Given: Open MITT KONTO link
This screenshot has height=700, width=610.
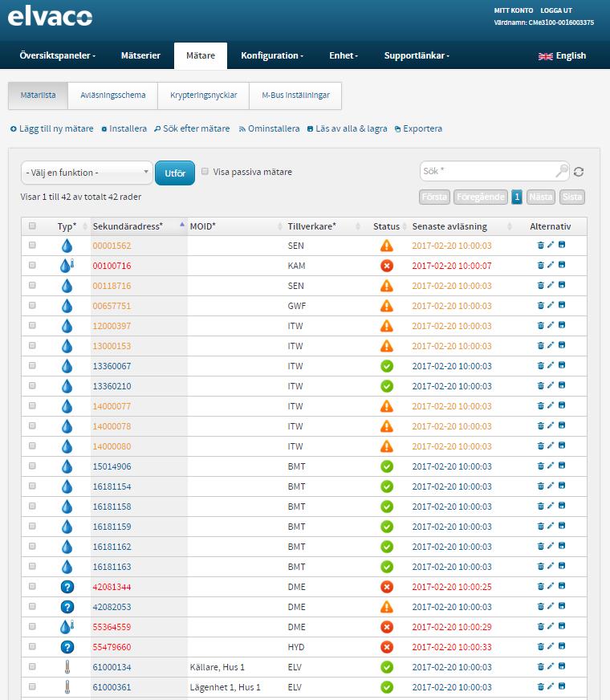Looking at the screenshot, I should (514, 10).
